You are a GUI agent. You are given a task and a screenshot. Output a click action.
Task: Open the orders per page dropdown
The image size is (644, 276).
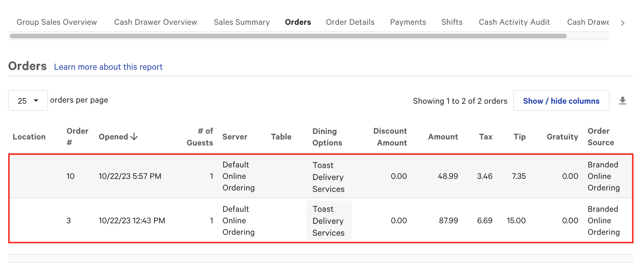tap(28, 101)
